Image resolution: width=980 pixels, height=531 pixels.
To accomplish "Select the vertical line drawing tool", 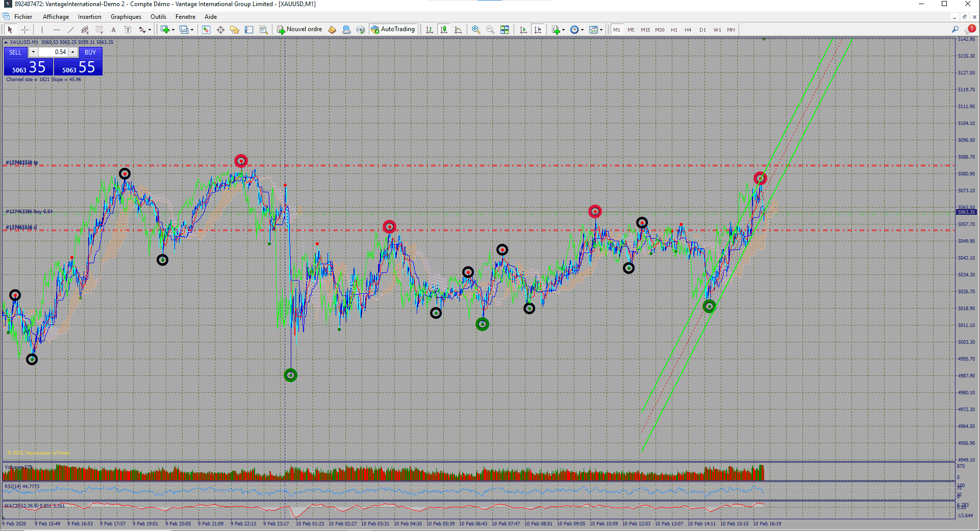I will 42,30.
